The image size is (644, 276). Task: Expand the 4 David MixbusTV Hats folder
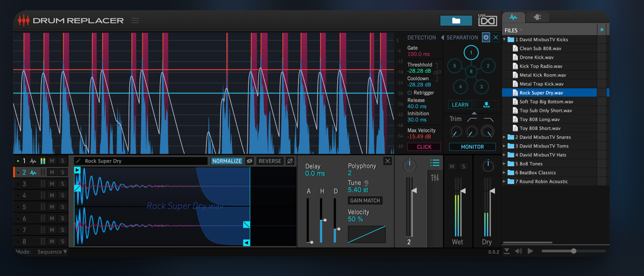coord(504,155)
